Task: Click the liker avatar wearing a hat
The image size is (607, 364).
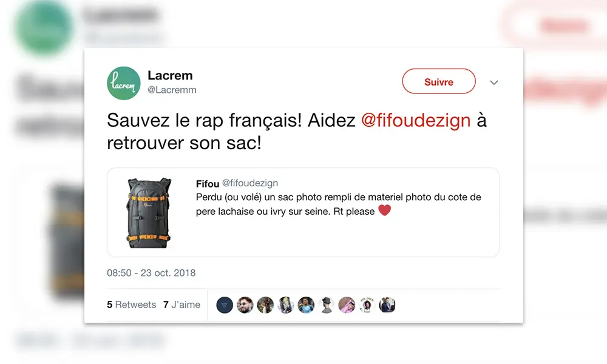Action: (327, 305)
